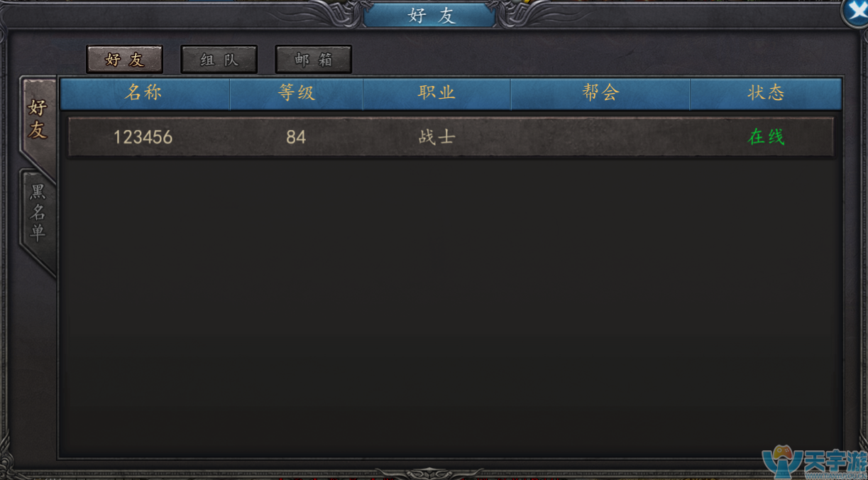Viewport: 868px width, 480px height.
Task: Sort by 名称 column header
Action: click(144, 93)
